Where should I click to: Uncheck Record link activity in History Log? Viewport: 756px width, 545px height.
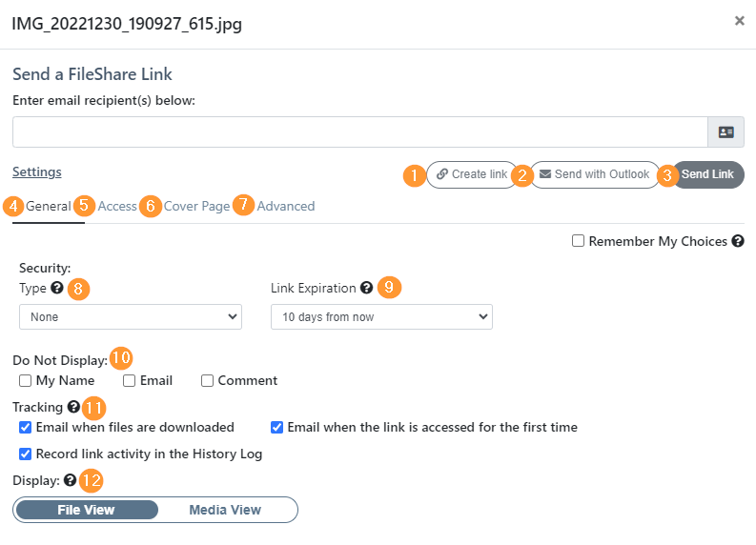click(26, 454)
